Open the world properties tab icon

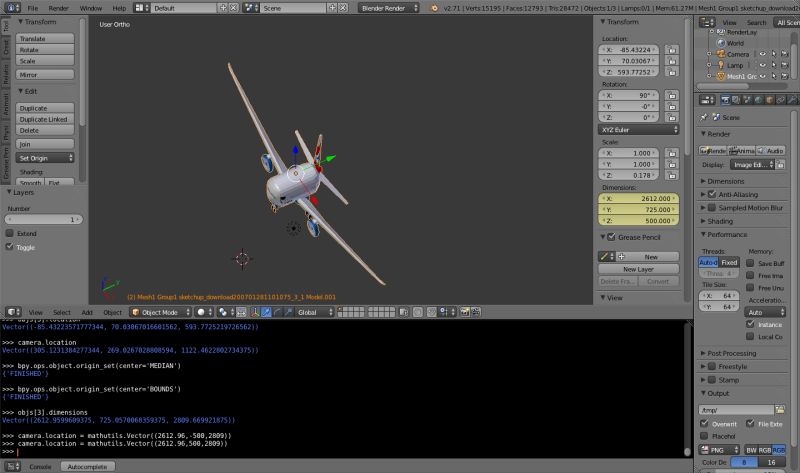[758, 100]
